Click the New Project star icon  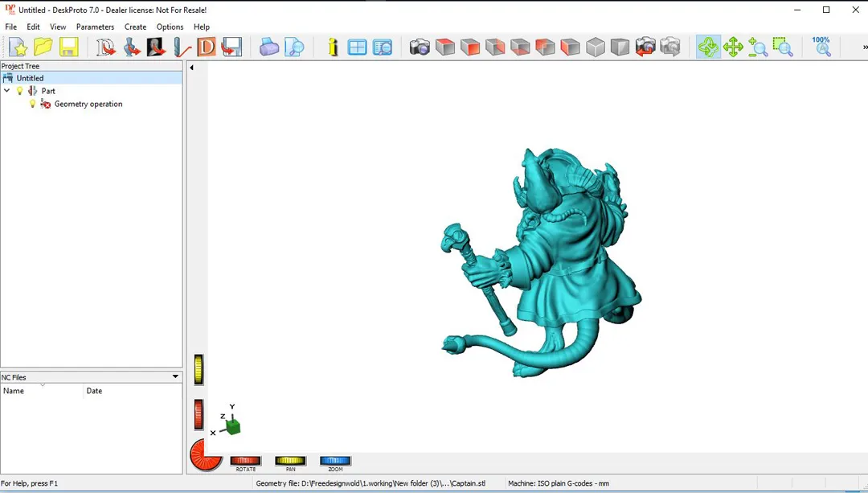[x=18, y=47]
